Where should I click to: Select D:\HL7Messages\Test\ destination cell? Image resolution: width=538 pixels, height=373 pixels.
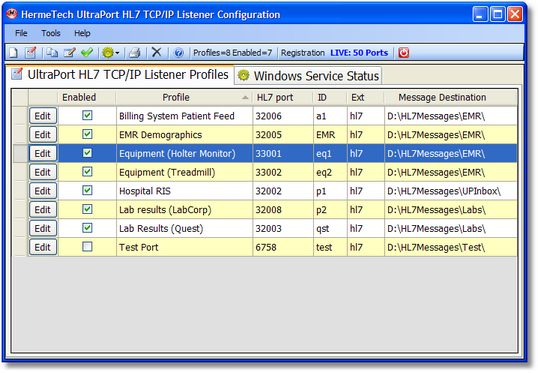coord(451,247)
